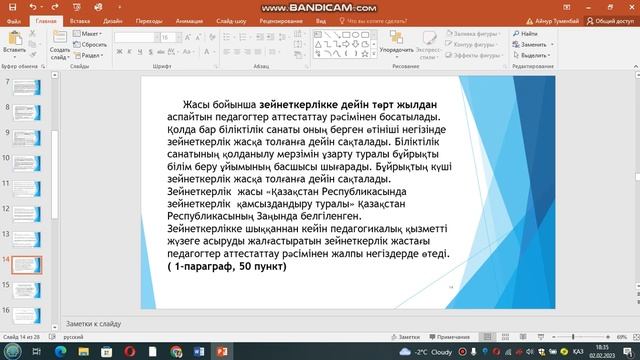
Task: Open Comments (Примечания) pane
Action: [x=449, y=337]
